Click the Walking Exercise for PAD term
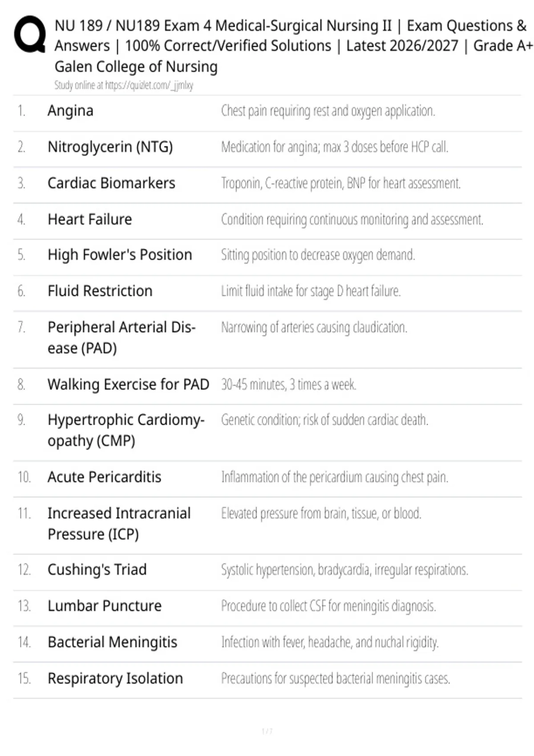This screenshot has width=534, height=756. [x=128, y=384]
